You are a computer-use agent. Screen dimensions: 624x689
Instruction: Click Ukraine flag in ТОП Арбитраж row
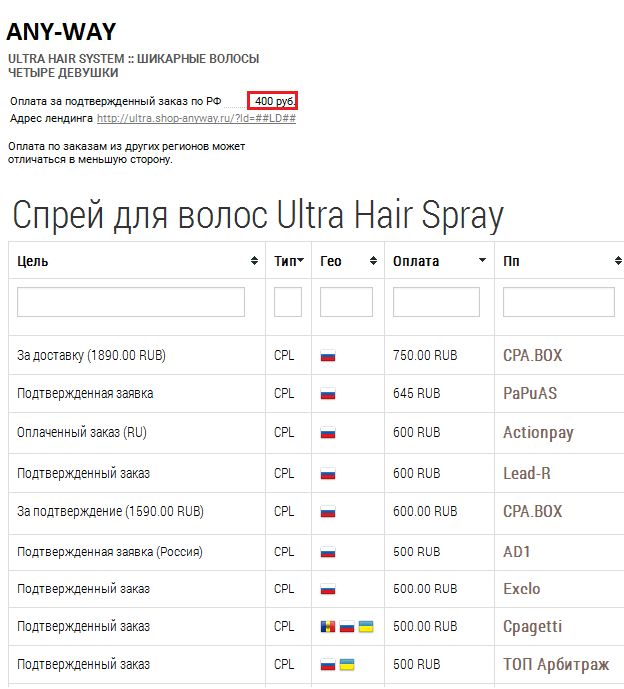tap(347, 664)
